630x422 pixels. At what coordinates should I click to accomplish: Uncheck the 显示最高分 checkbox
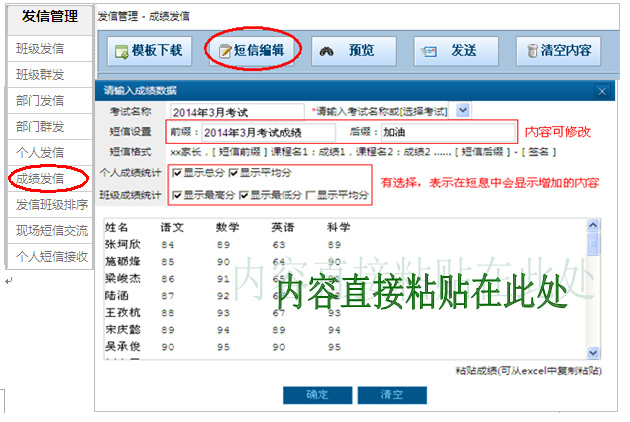coord(176,194)
